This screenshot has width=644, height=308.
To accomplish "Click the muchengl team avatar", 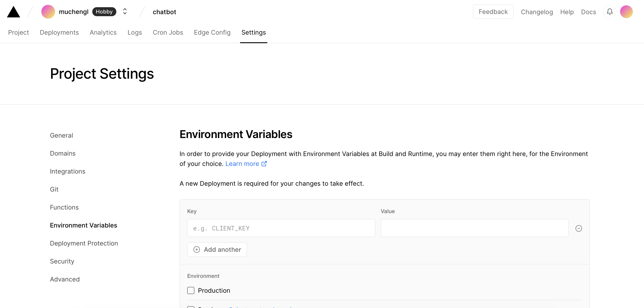I will (48, 11).
